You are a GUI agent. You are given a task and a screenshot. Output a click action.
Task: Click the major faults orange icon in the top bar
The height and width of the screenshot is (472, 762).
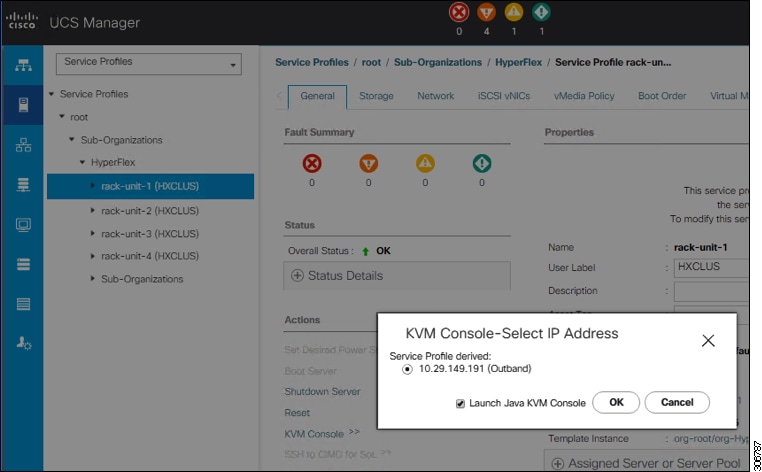486,12
